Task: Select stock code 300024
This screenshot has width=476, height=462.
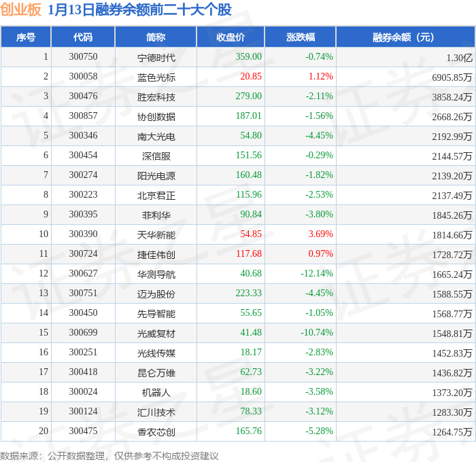Action: coord(83,392)
